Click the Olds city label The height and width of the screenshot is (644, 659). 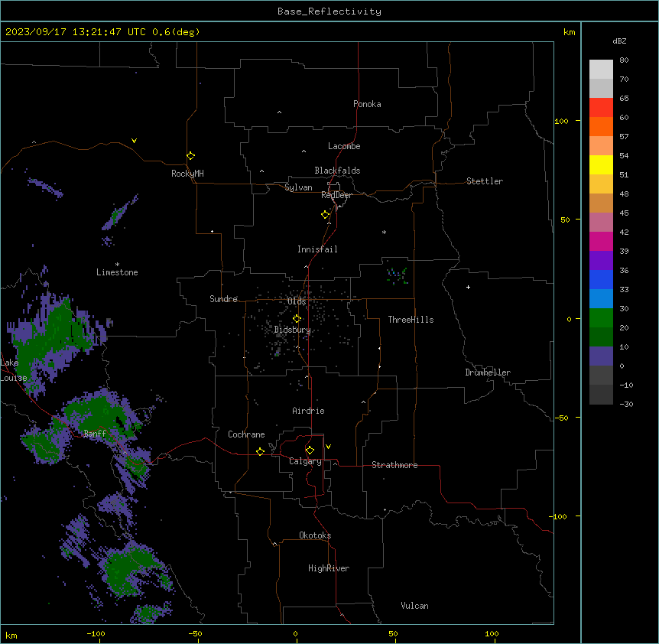tap(297, 301)
